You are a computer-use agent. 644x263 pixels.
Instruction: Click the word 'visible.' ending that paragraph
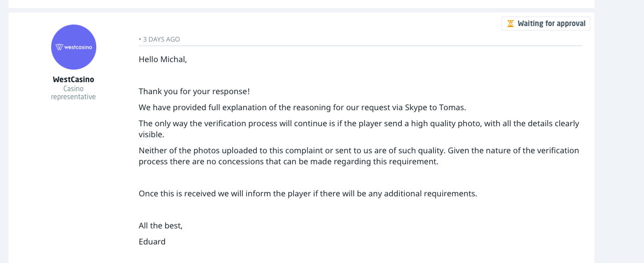click(151, 134)
